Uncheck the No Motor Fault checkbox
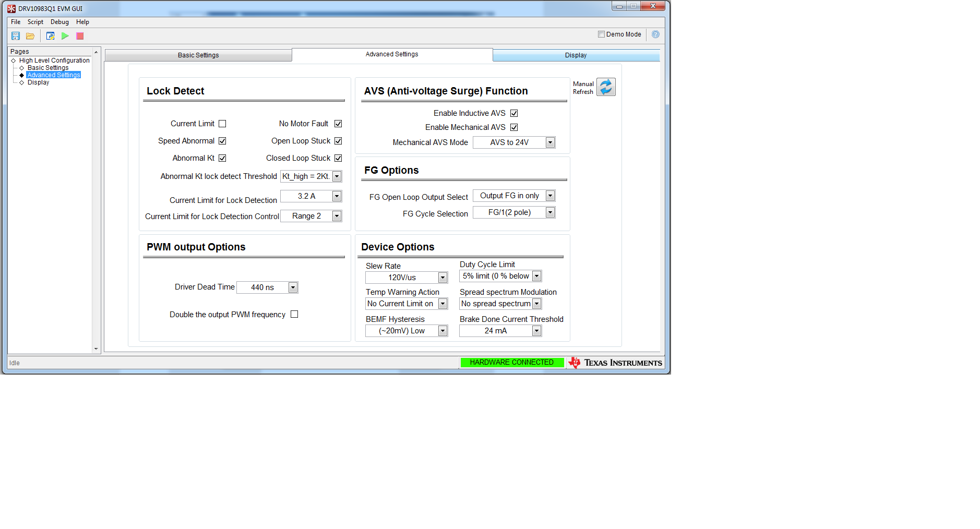 click(x=338, y=124)
